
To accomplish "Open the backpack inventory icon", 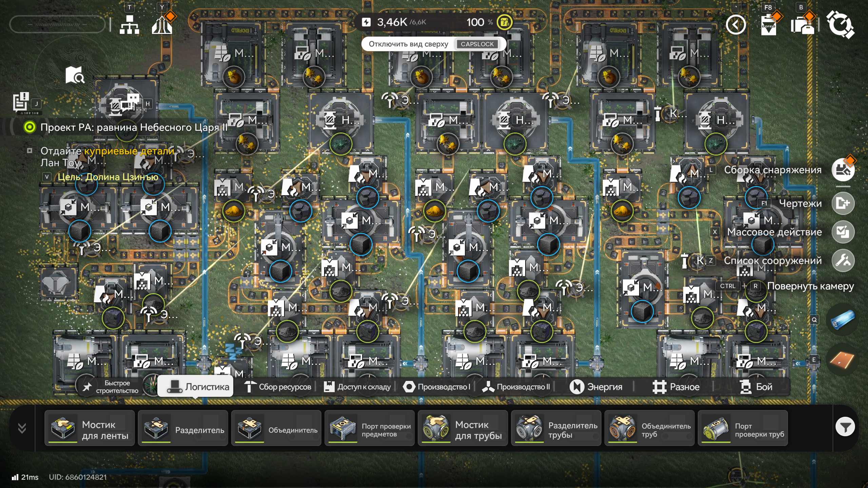I will [x=802, y=26].
